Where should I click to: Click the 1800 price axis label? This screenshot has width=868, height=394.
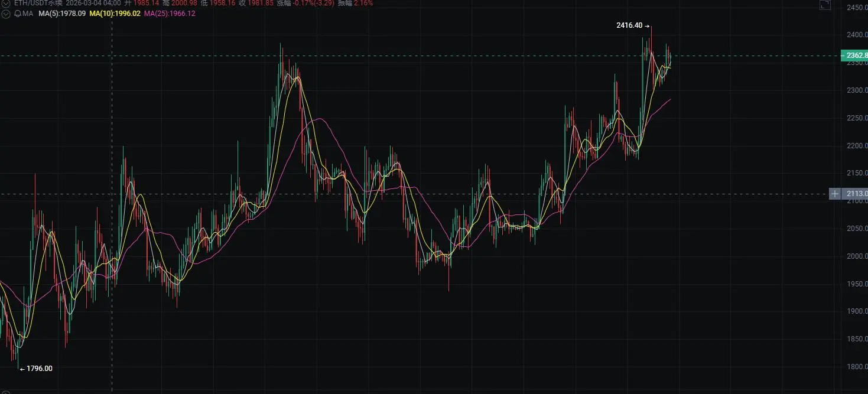pos(857,366)
